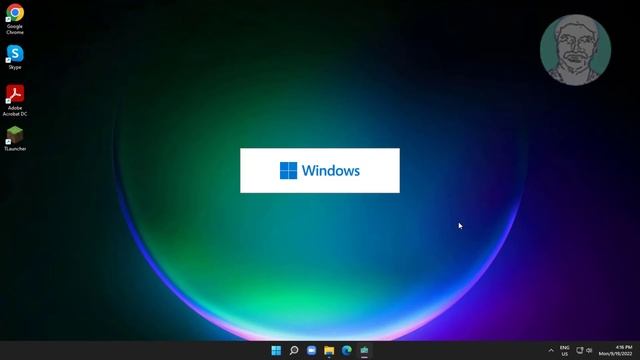Image resolution: width=640 pixels, height=360 pixels.
Task: Open the Windows Start menu on the taskbar
Action: (x=276, y=351)
